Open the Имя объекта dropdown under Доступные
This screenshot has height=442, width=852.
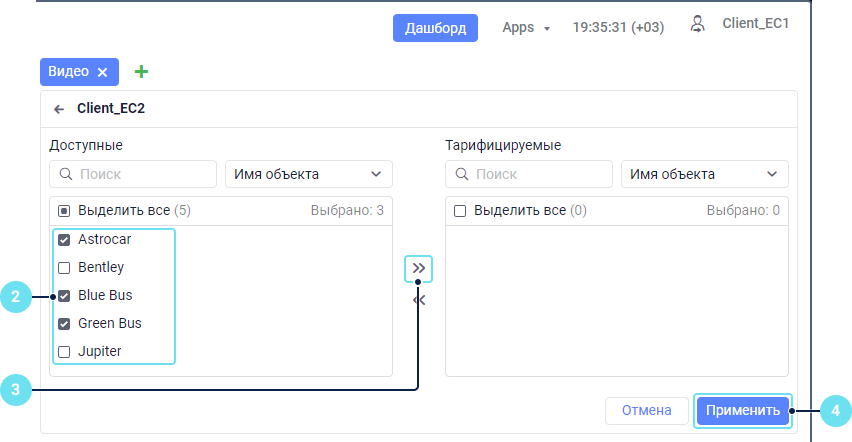pyautogui.click(x=308, y=174)
